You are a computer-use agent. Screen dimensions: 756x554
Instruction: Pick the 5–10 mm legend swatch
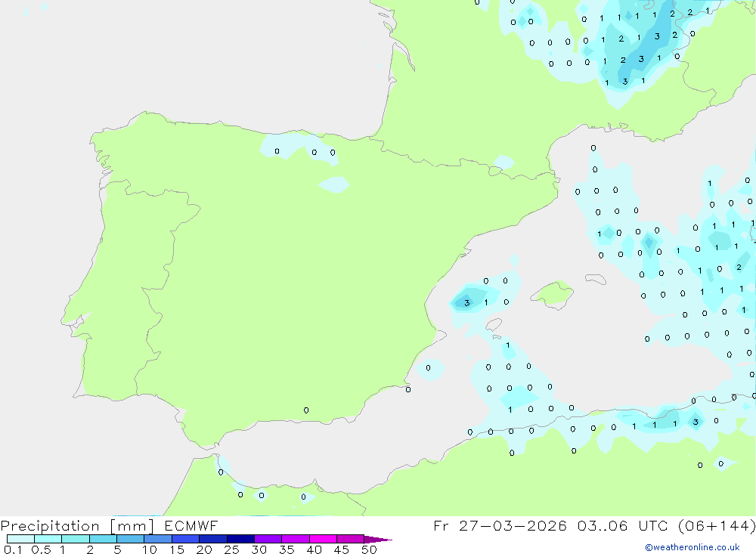(x=131, y=539)
